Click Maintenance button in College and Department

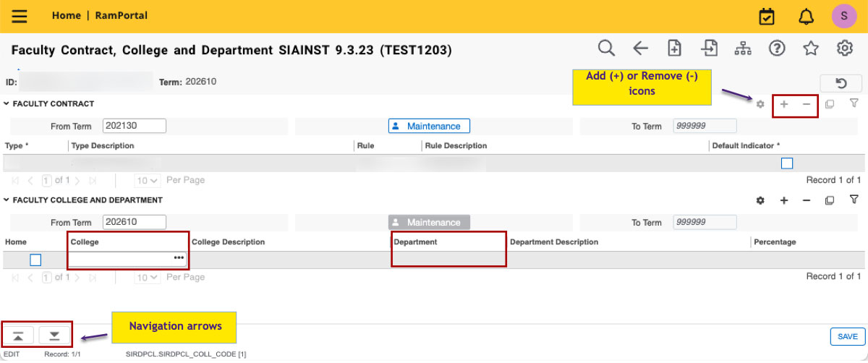[x=429, y=222]
